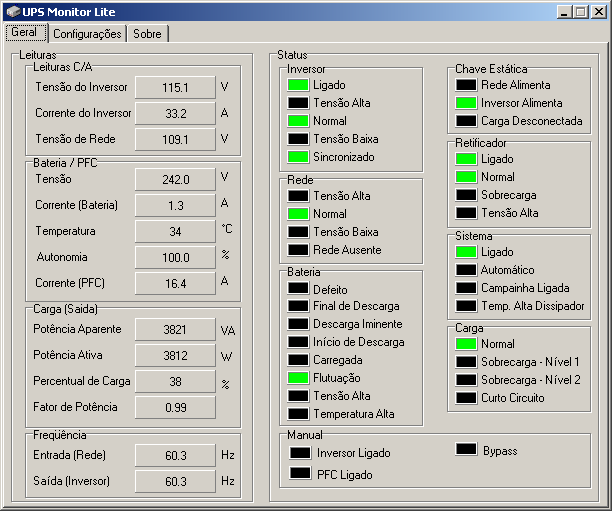Toggle the manual Bypass indicator
The width and height of the screenshot is (612, 511).
point(466,450)
